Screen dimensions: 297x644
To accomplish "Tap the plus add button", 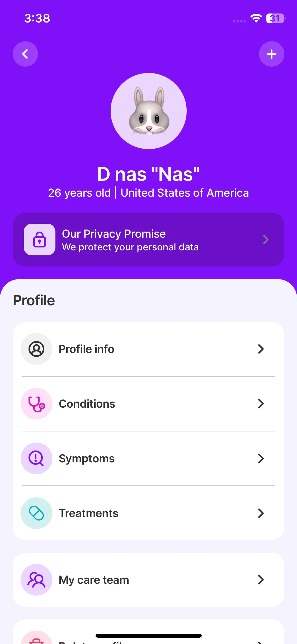I will [271, 54].
